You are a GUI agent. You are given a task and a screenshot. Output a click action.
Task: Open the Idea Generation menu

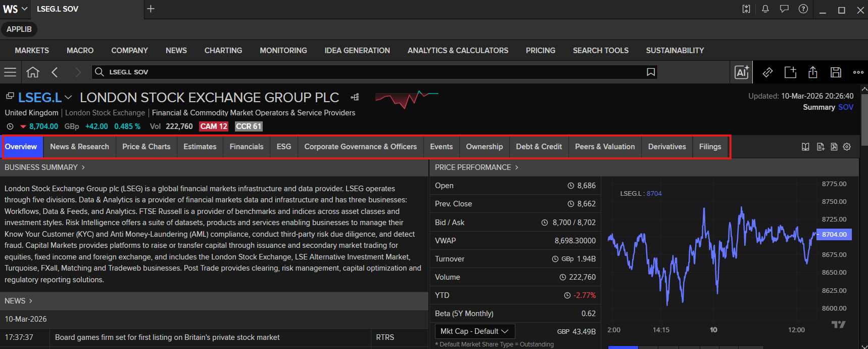pyautogui.click(x=357, y=51)
